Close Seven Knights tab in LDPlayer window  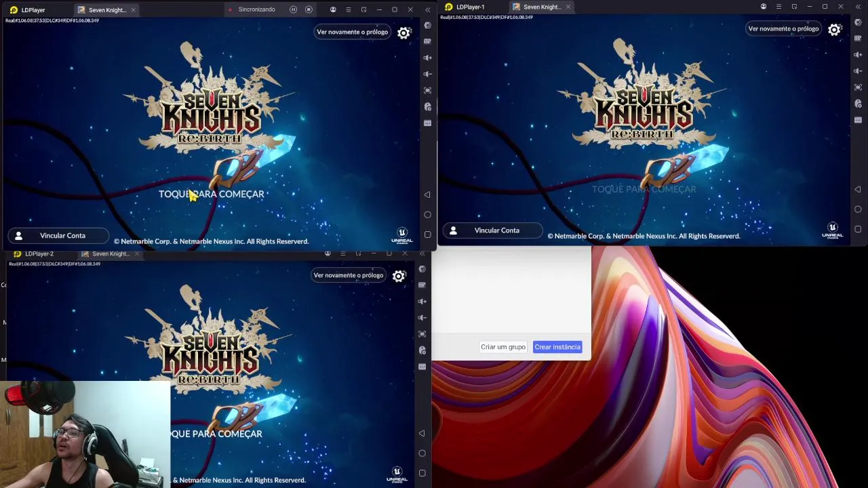coord(133,10)
